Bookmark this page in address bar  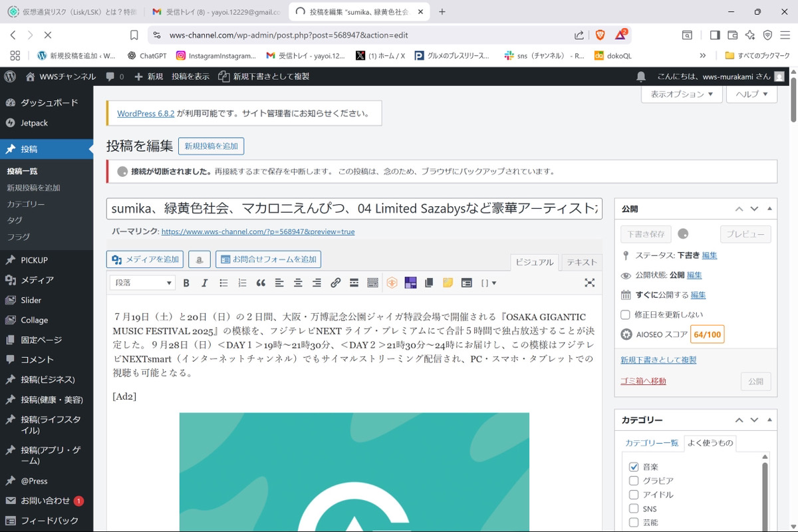point(134,35)
